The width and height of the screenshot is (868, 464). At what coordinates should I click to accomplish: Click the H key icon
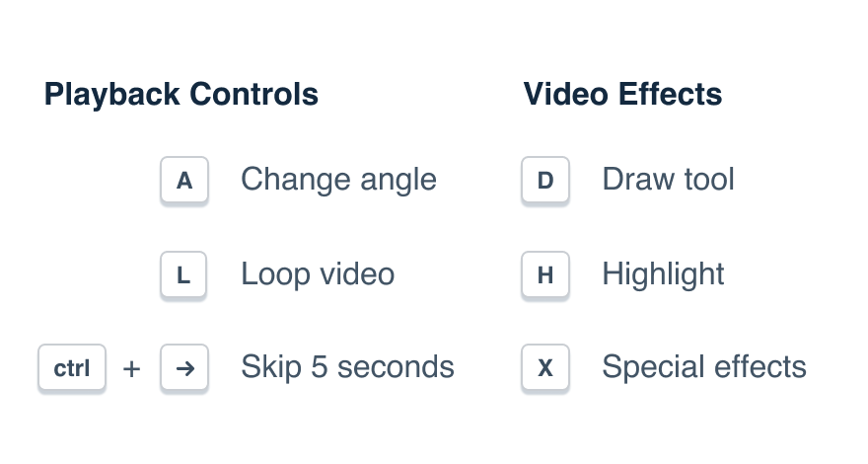coord(545,274)
